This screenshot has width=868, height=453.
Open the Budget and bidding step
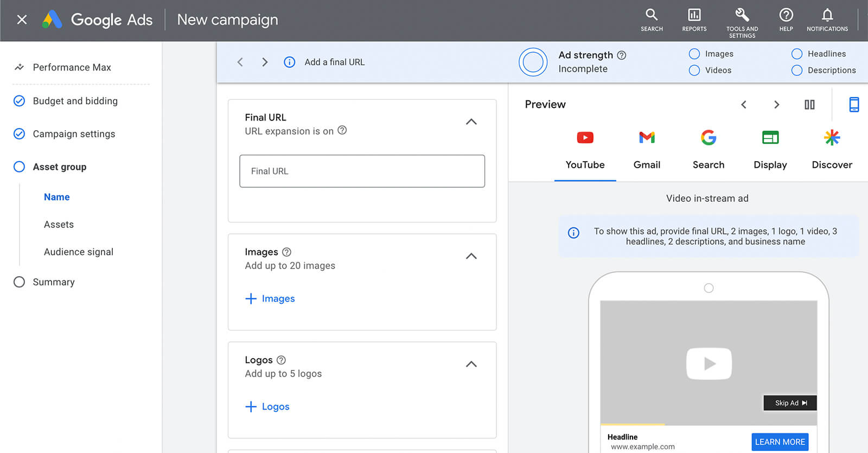(75, 101)
